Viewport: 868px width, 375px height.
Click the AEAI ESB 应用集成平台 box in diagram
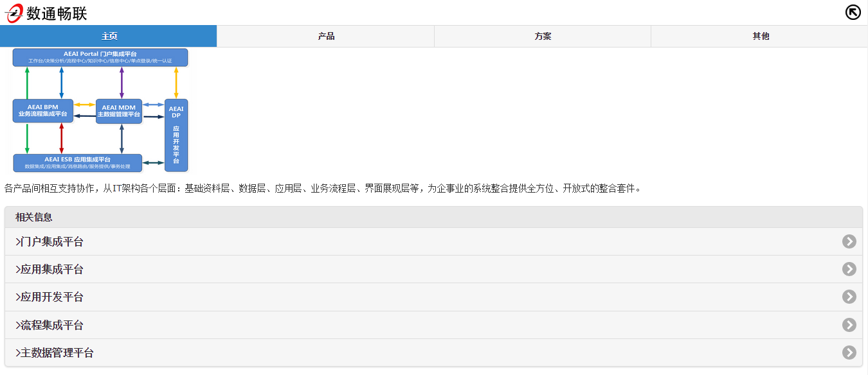[78, 162]
